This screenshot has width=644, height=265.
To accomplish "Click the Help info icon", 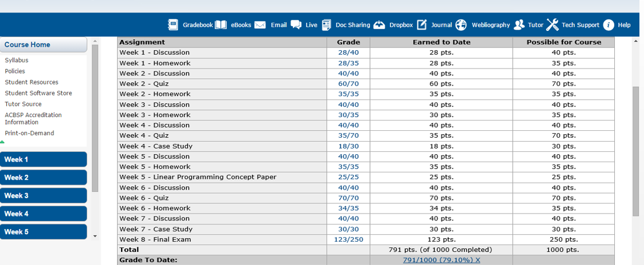I will [x=608, y=25].
